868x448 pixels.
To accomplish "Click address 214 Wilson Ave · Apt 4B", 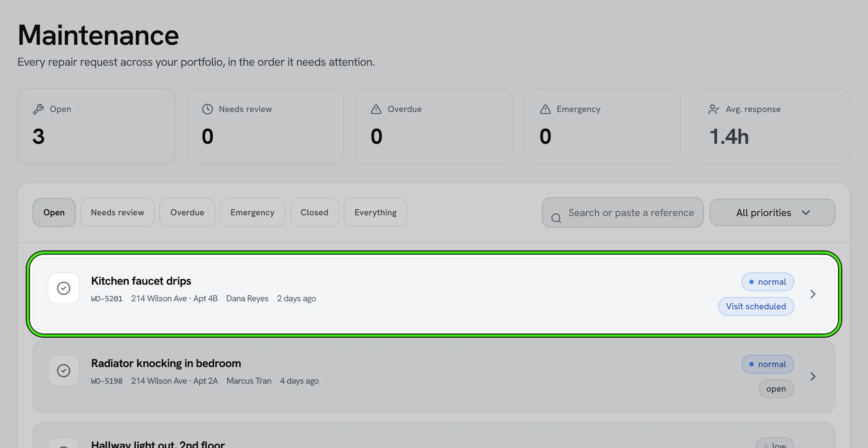I will click(174, 298).
